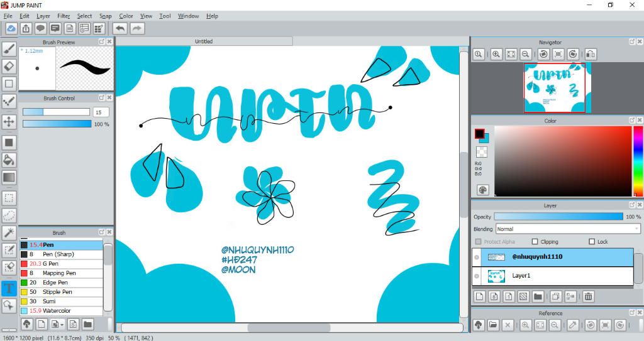Zoom in using Navigator magnifier plus
Image resolution: width=644 pixels, height=341 pixels.
coord(496,54)
